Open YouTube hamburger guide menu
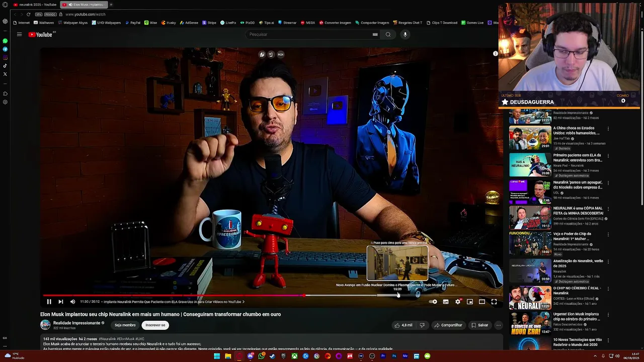The width and height of the screenshot is (644, 362). coord(19,34)
